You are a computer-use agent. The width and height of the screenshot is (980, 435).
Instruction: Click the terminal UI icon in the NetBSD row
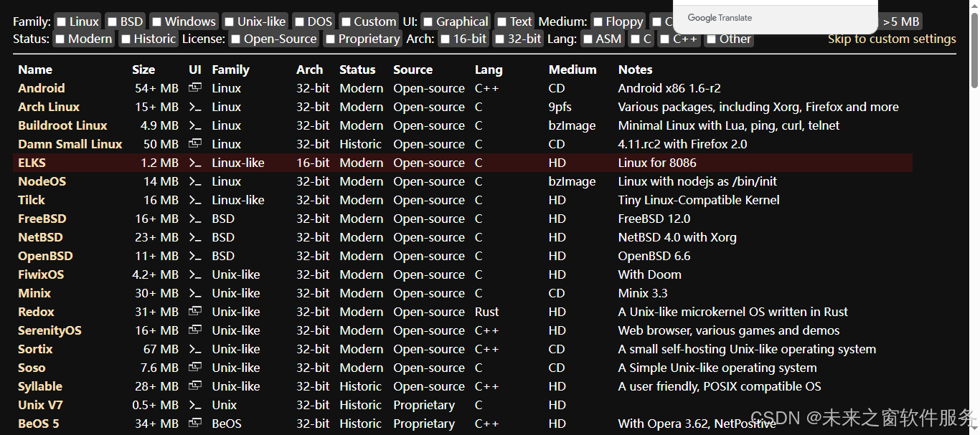coord(194,237)
